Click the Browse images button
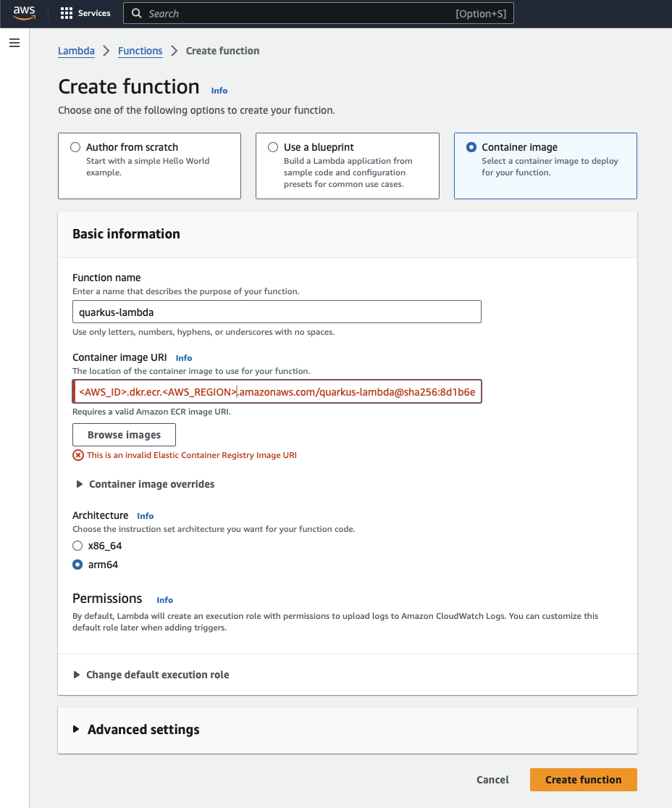Viewport: 672px width, 808px height. click(124, 435)
